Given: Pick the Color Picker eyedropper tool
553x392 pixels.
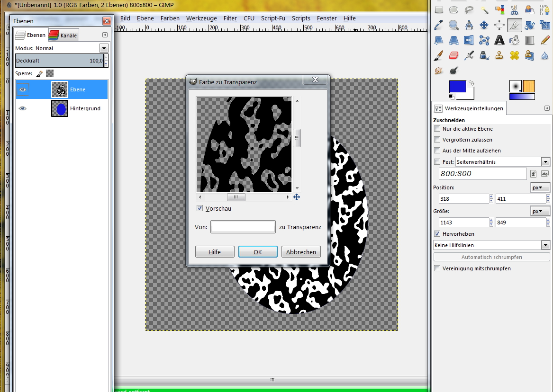Looking at the screenshot, I should click(439, 25).
